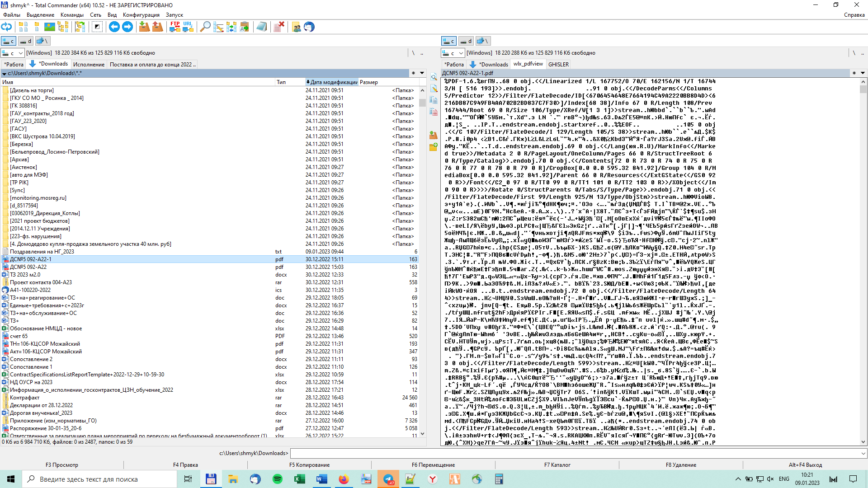Select drive d button in left panel
Screen dimensions: 868x488
coord(26,41)
